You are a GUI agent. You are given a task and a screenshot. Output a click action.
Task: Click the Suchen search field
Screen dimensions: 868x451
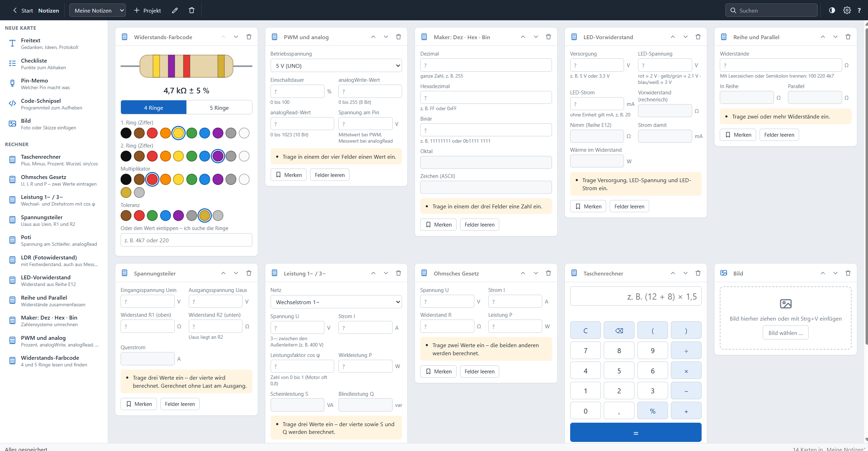pyautogui.click(x=772, y=10)
